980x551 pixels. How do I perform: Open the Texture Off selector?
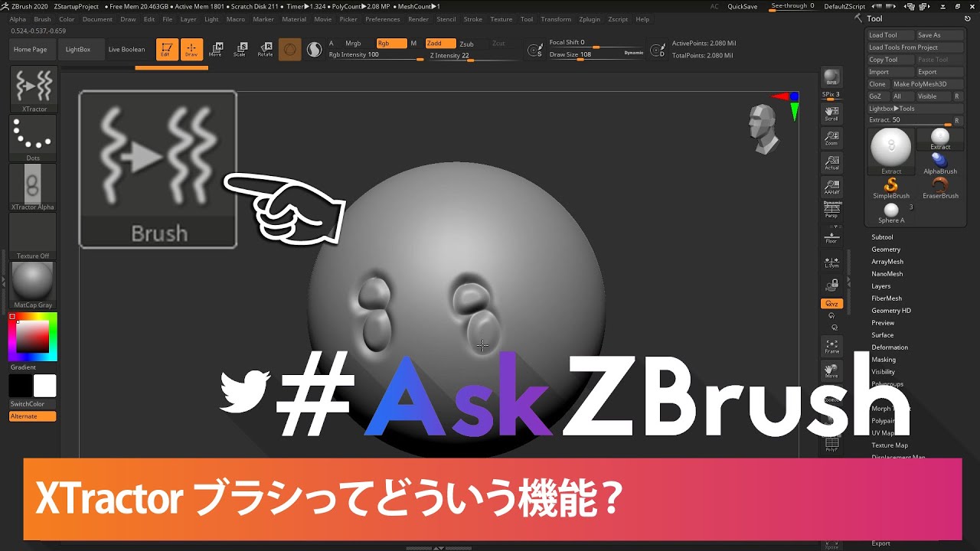point(33,236)
